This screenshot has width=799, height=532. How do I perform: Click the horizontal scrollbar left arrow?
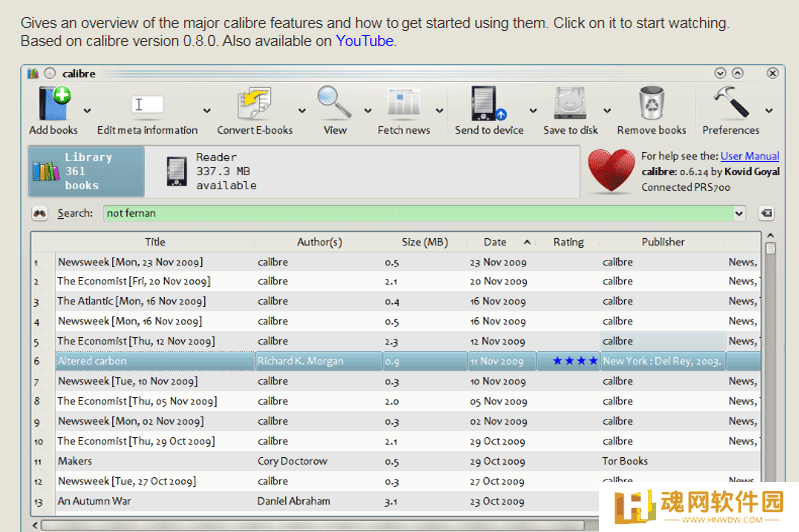(x=35, y=525)
